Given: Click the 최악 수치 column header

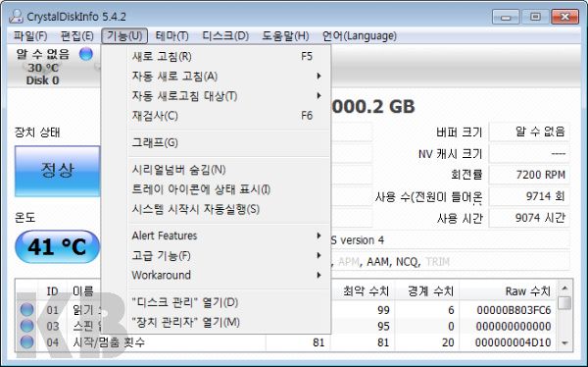Looking at the screenshot, I should tap(363, 291).
